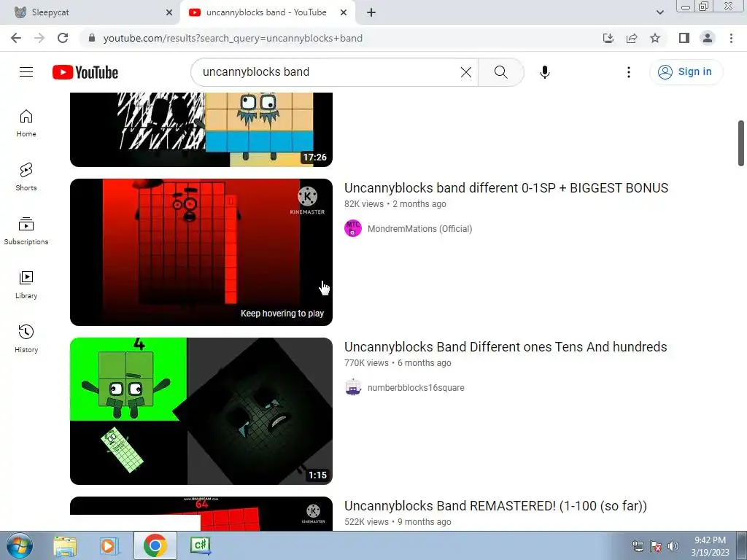
Task: Click the Chrome taskbar icon
Action: 155,545
